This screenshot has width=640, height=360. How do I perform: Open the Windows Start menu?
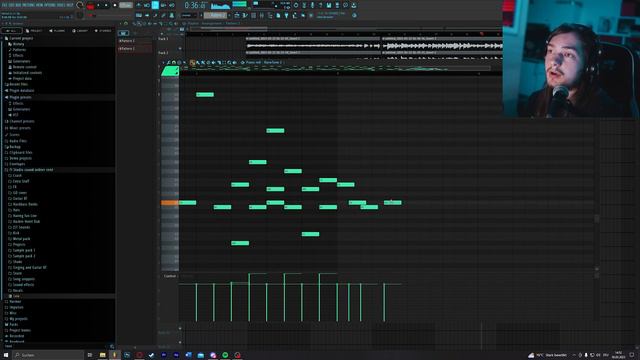click(x=6, y=355)
